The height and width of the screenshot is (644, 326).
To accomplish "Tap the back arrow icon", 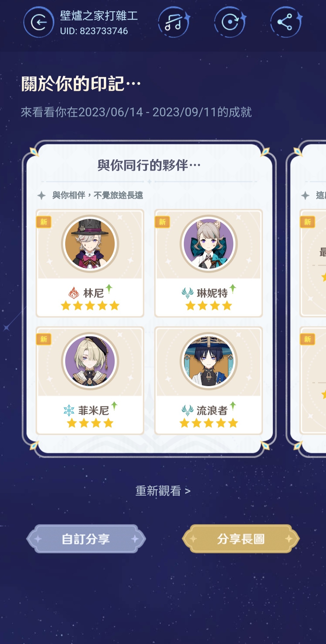I will click(x=39, y=22).
